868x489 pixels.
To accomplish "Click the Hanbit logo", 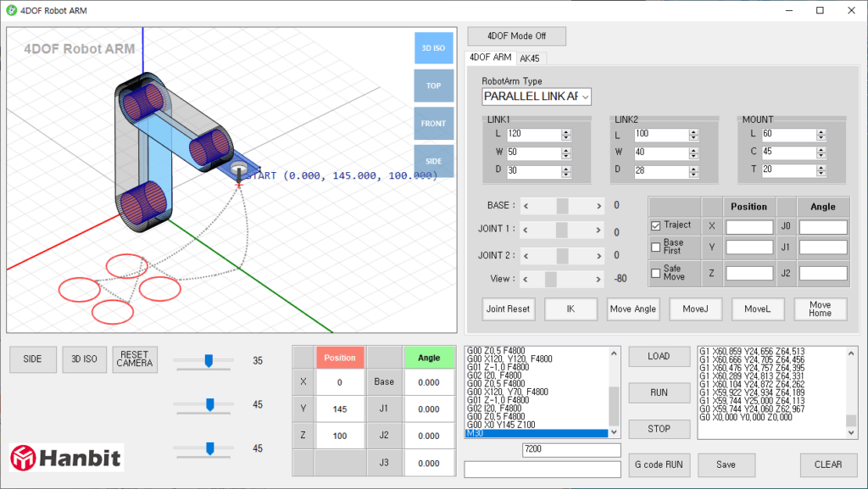I will coord(66,458).
